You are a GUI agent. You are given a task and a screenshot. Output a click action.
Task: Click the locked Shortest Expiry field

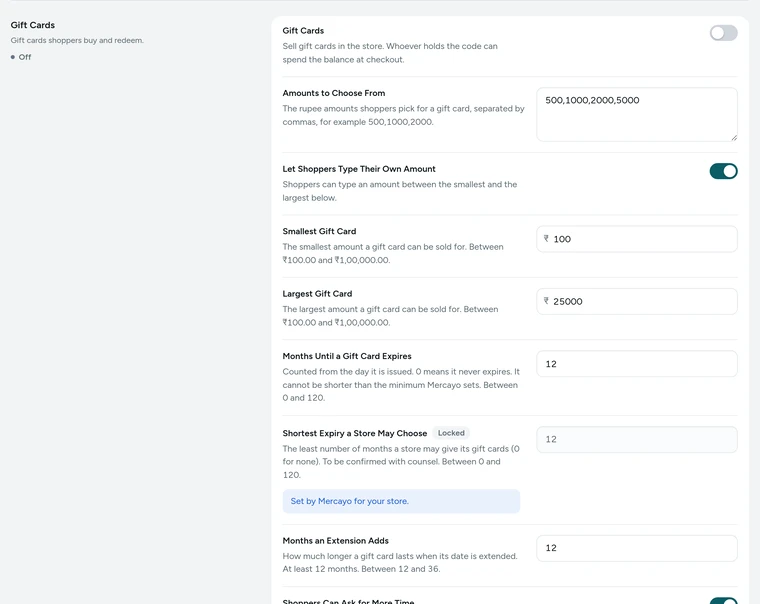click(636, 439)
